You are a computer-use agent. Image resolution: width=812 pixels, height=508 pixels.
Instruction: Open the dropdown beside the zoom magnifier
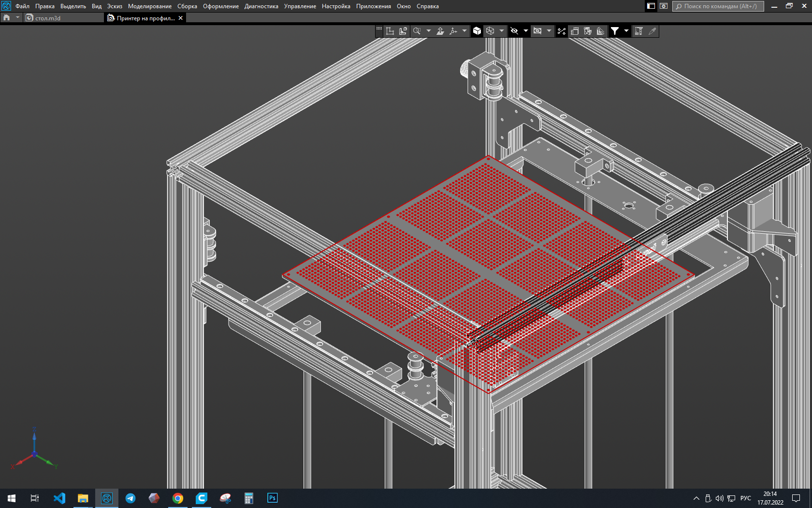pos(428,31)
